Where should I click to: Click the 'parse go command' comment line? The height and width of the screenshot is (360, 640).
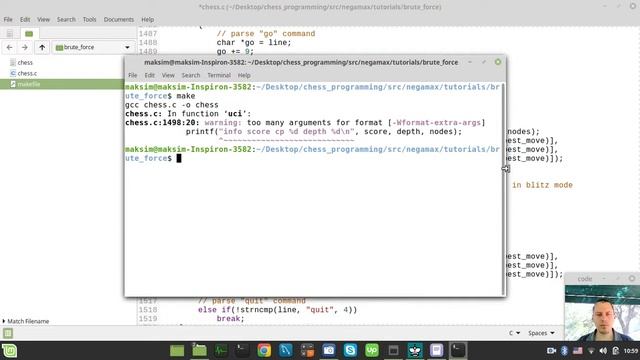tap(266, 33)
